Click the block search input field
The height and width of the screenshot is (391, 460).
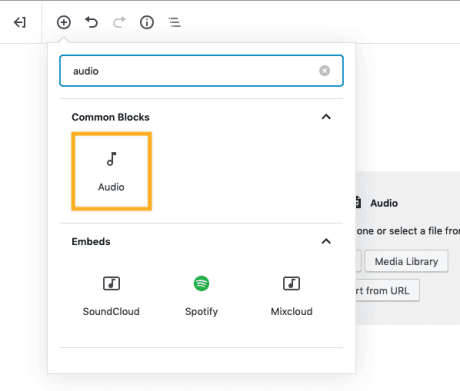pos(201,71)
